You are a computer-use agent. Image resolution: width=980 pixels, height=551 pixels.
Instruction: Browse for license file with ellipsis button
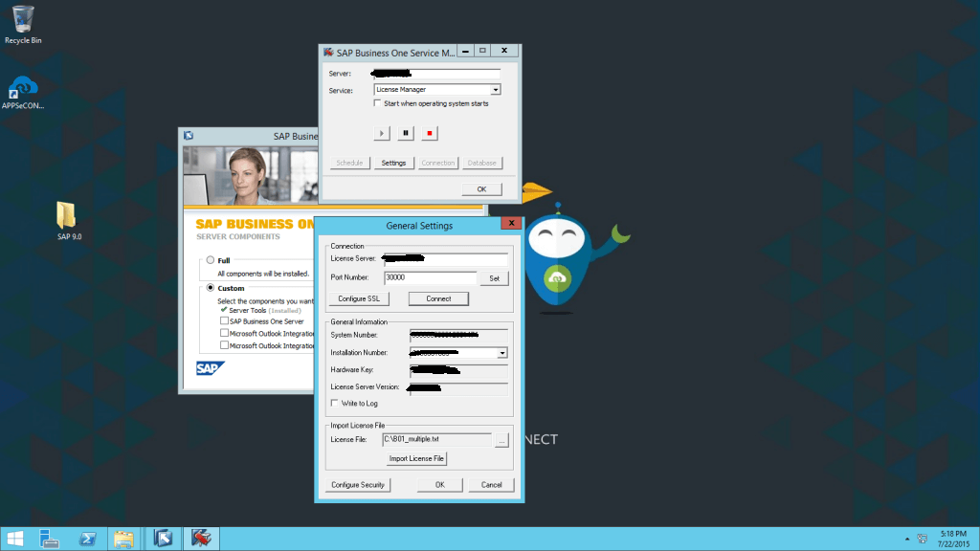[501, 440]
